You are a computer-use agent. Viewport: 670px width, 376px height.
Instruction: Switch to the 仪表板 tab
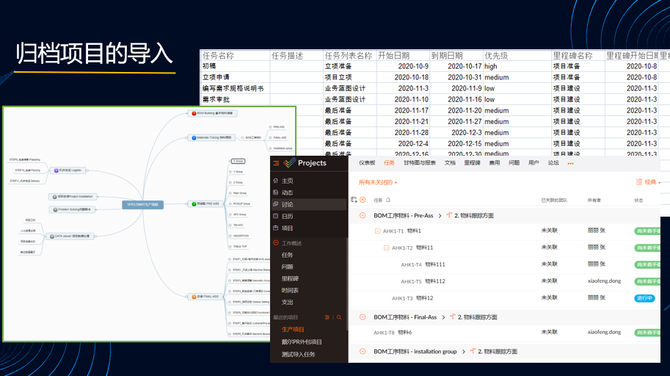click(367, 163)
